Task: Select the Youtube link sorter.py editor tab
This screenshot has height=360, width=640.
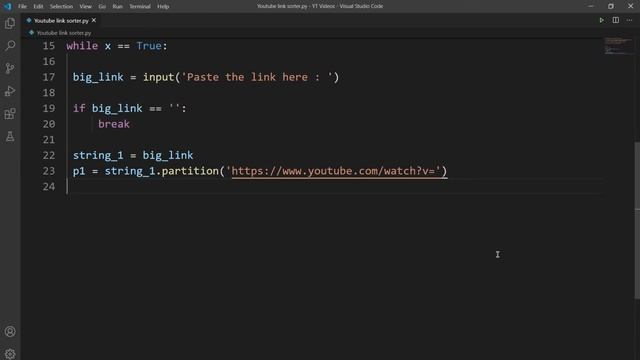Action: (61, 20)
